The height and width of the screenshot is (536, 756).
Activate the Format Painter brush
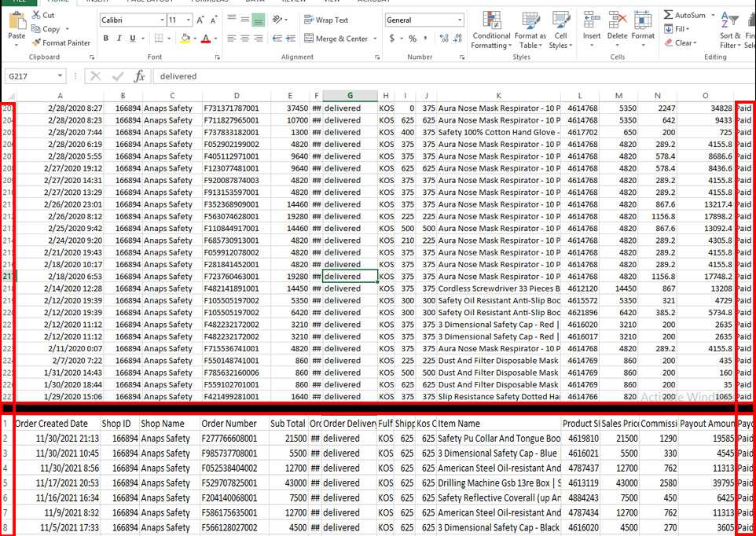click(61, 43)
